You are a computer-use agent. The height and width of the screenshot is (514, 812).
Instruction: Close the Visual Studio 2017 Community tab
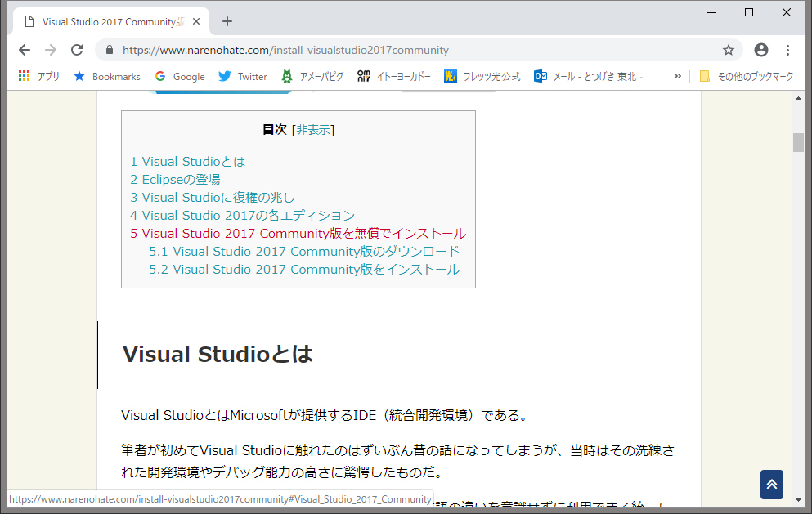196,22
